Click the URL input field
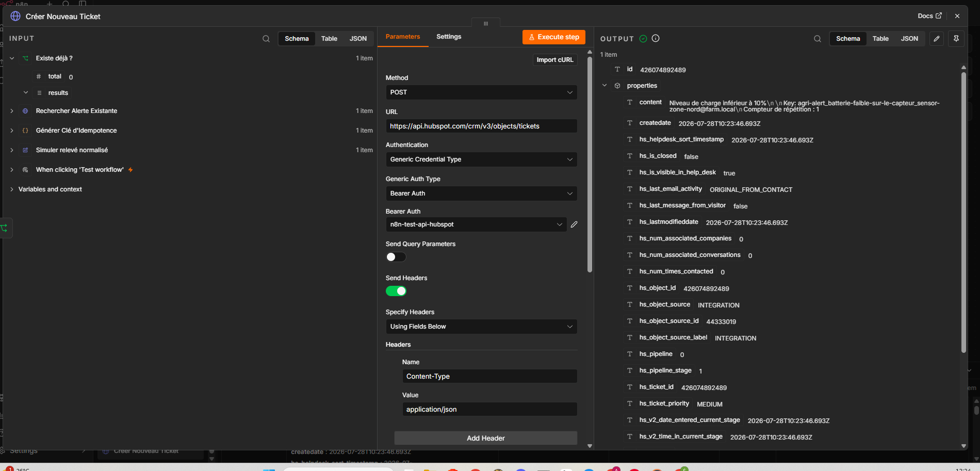Screen dimensions: 980x471 point(481,126)
